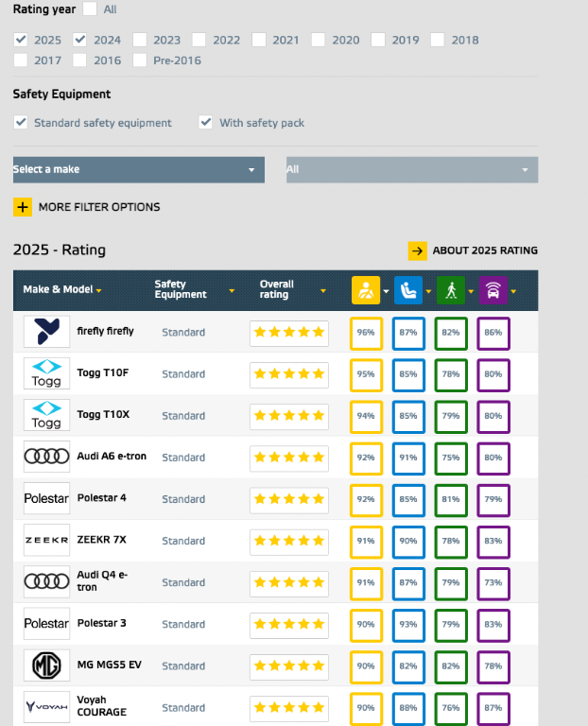
Task: Click the Vulnerable Road Users pedestrian icon
Action: [451, 290]
